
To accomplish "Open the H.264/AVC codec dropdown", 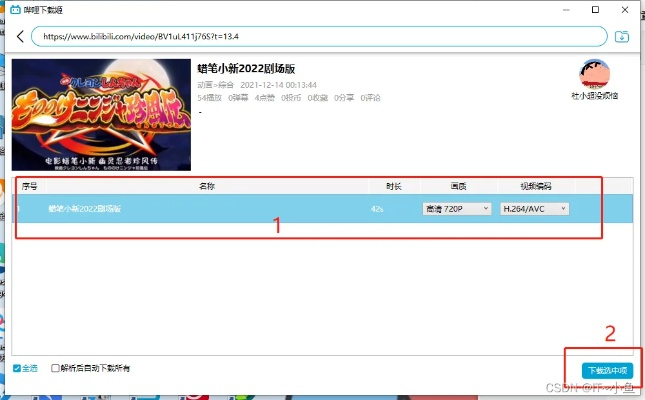I will 534,209.
